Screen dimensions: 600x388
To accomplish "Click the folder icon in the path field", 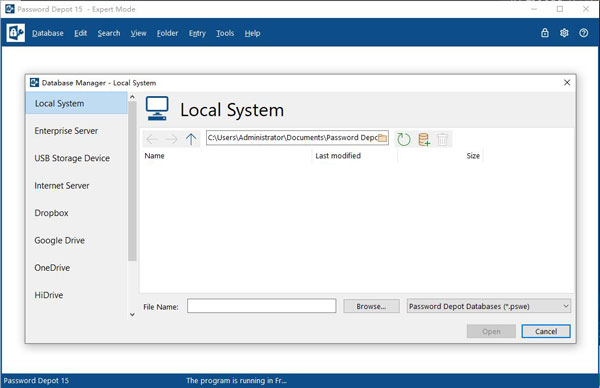I will click(382, 138).
